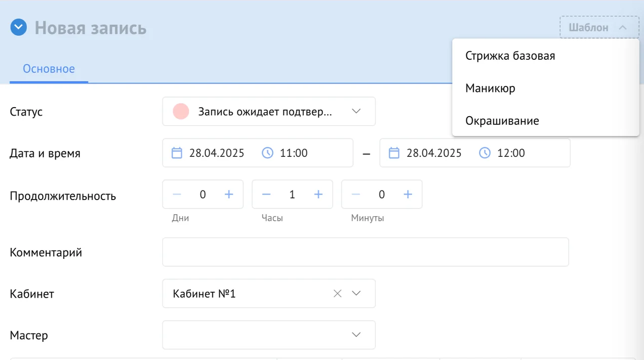Viewport: 644px width, 360px height.
Task: Open the Статус dropdown
Action: point(356,111)
